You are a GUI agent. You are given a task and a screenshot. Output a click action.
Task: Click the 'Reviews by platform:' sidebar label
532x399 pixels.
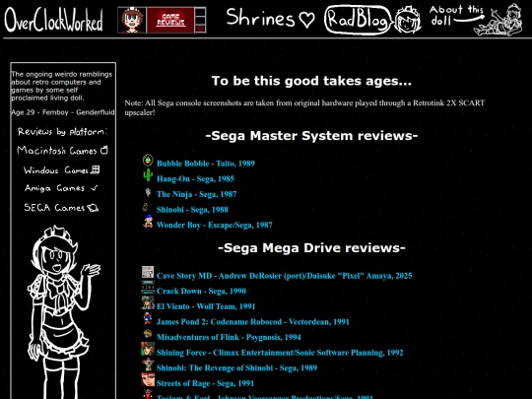coord(62,132)
